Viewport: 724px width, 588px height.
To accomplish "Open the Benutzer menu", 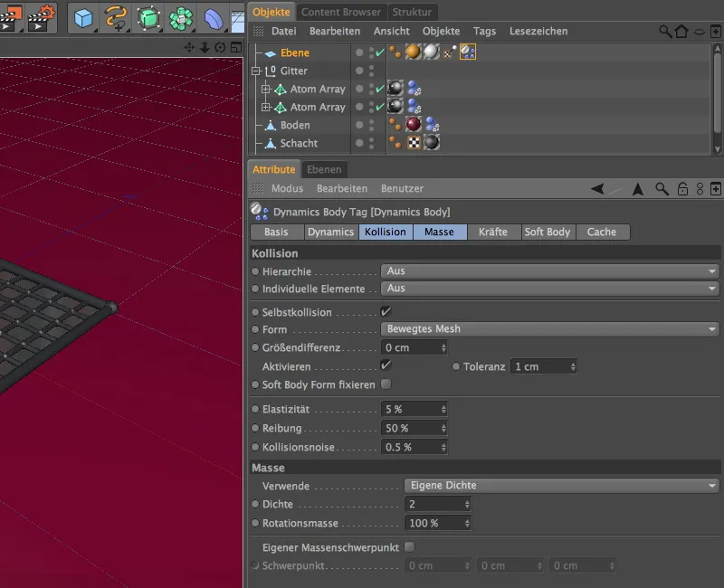I will click(x=402, y=188).
